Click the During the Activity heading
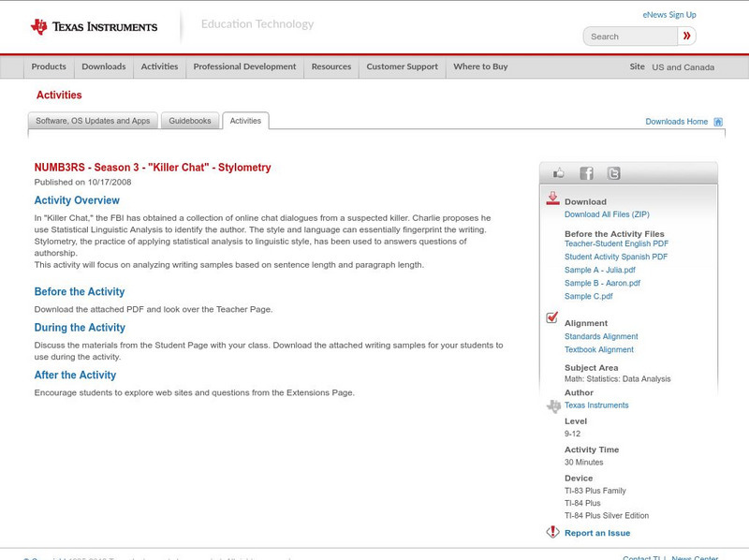The image size is (749, 560). coord(80,328)
